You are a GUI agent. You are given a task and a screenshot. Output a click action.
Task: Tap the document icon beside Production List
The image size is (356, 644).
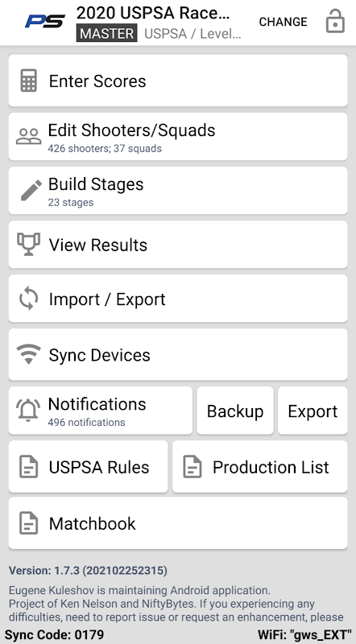point(192,467)
